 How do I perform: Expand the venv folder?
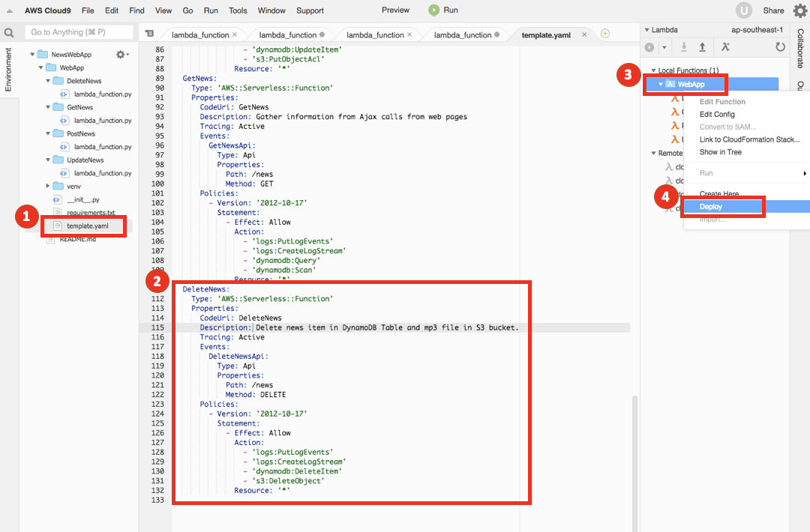tap(48, 186)
